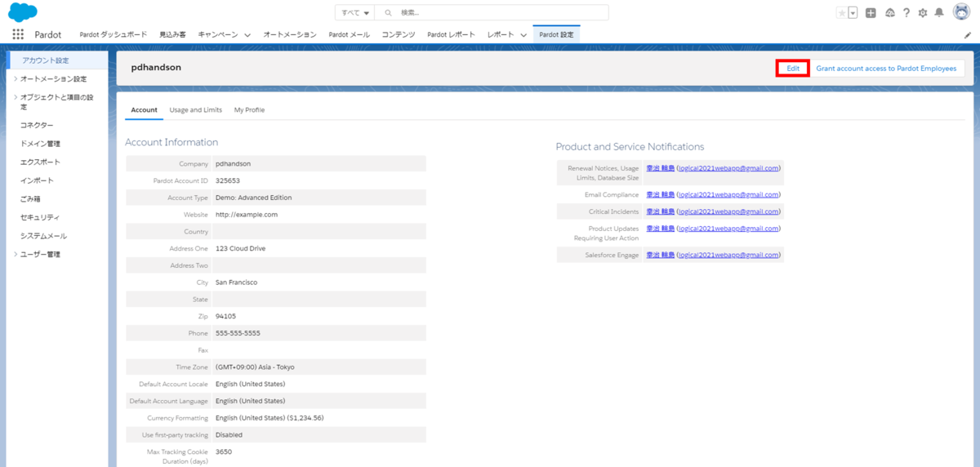Switch to Pardot メール tab
This screenshot has height=467, width=980.
pyautogui.click(x=349, y=35)
